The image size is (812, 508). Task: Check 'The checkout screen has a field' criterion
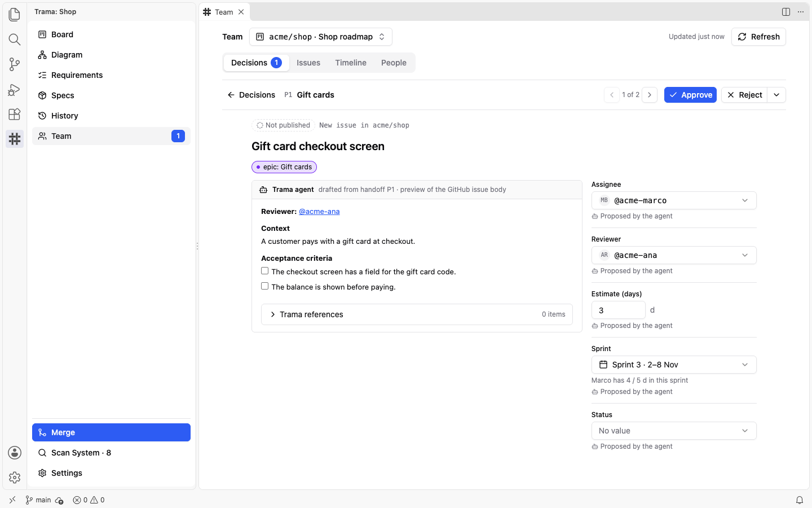tap(264, 271)
